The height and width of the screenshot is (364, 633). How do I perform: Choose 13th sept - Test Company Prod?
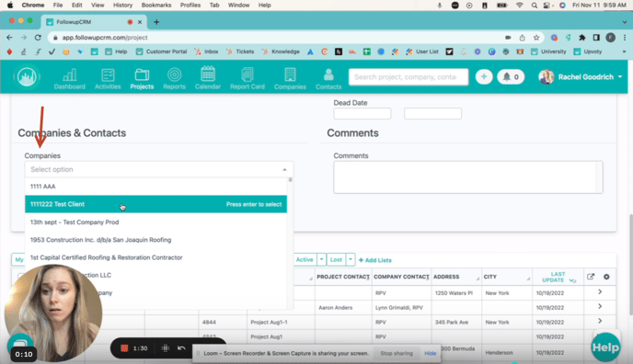coord(155,222)
